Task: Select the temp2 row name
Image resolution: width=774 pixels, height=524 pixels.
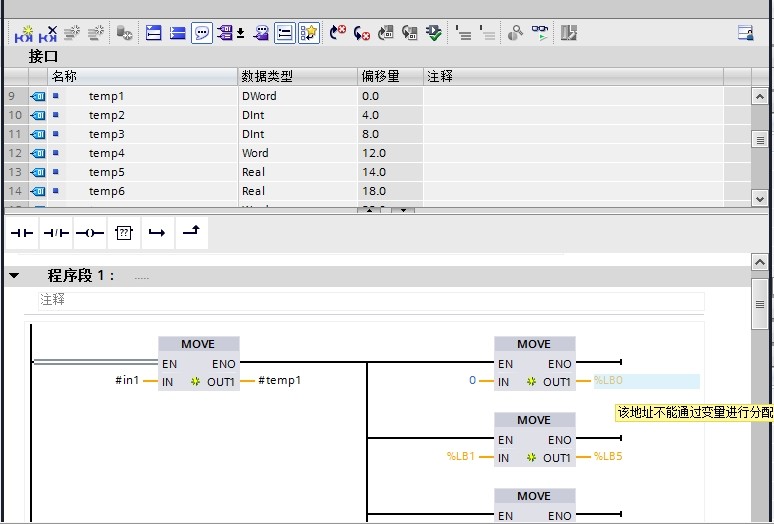Action: tap(107, 115)
